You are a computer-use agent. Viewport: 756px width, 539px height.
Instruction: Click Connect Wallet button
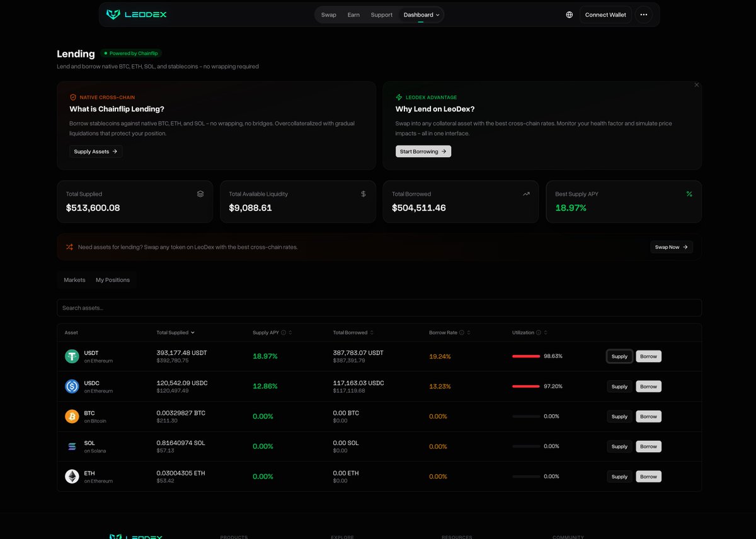pos(605,14)
